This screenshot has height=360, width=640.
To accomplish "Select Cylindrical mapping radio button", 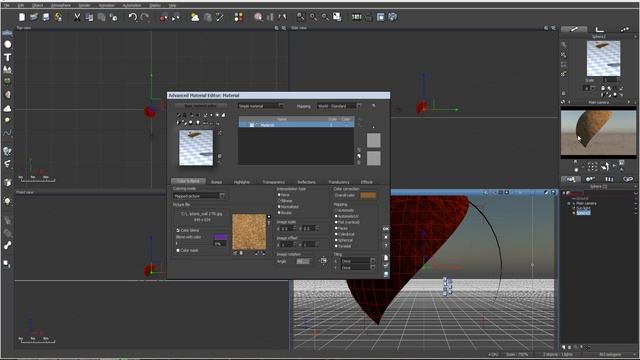I will (336, 234).
